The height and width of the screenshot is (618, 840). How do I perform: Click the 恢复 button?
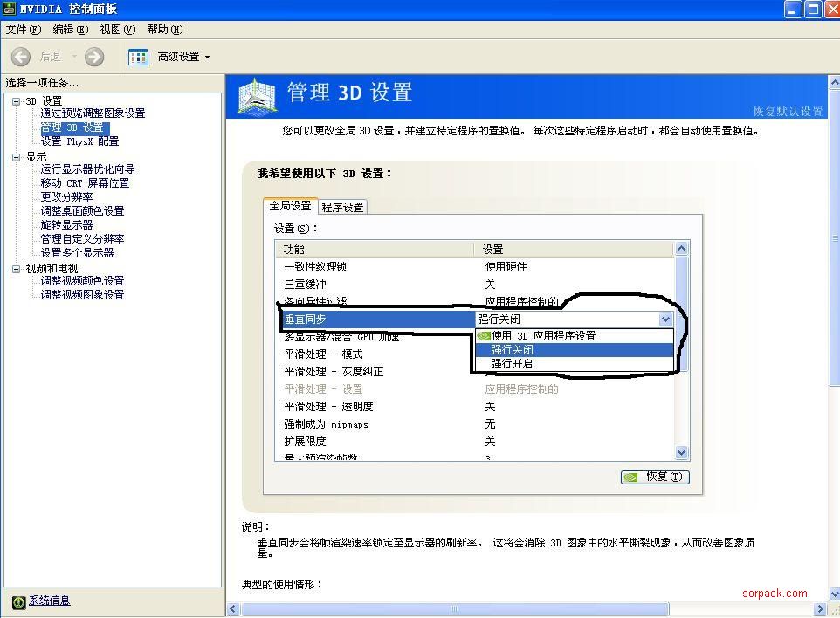tap(655, 477)
